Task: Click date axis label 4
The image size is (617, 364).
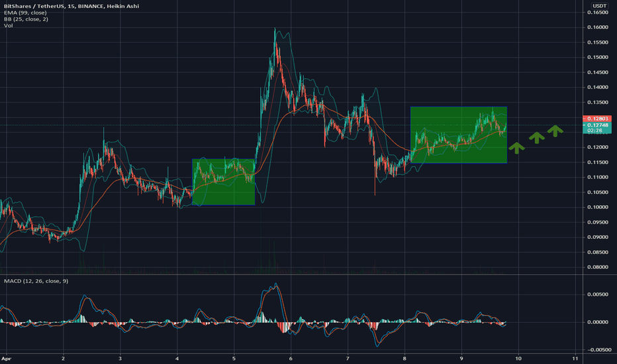Action: (177, 359)
